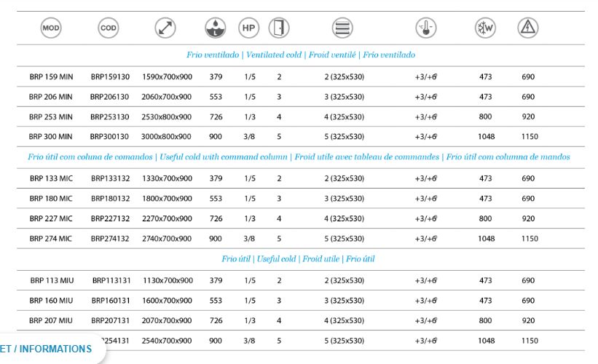Image resolution: width=598 pixels, height=364 pixels.
Task: Select the door count icon
Action: 279,28
